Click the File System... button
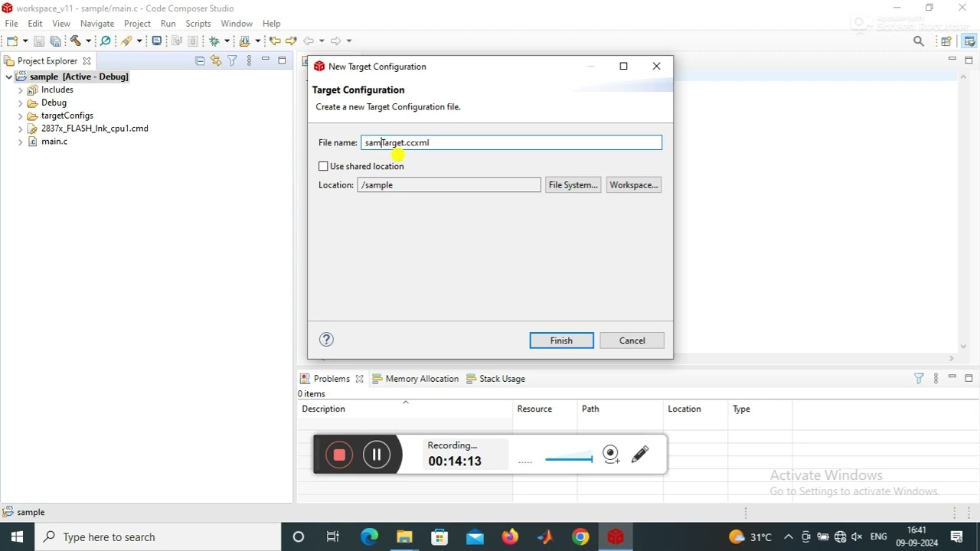This screenshot has width=980, height=551. (x=573, y=185)
